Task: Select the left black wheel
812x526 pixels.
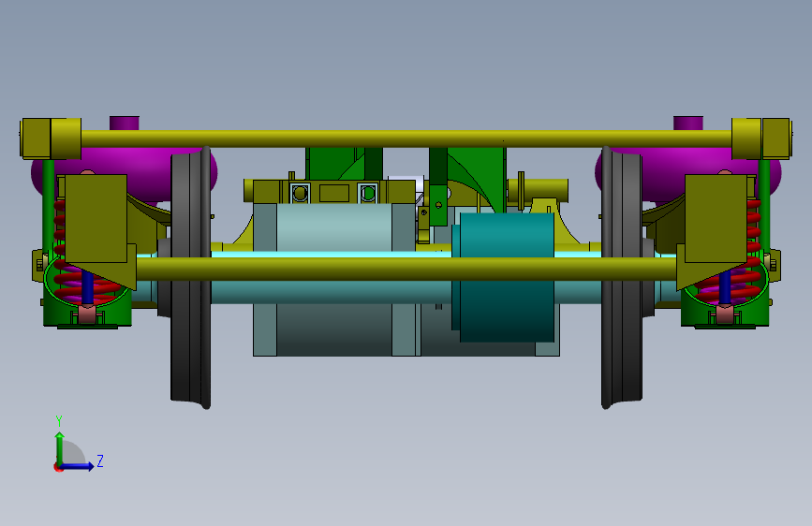Action: click(x=191, y=277)
